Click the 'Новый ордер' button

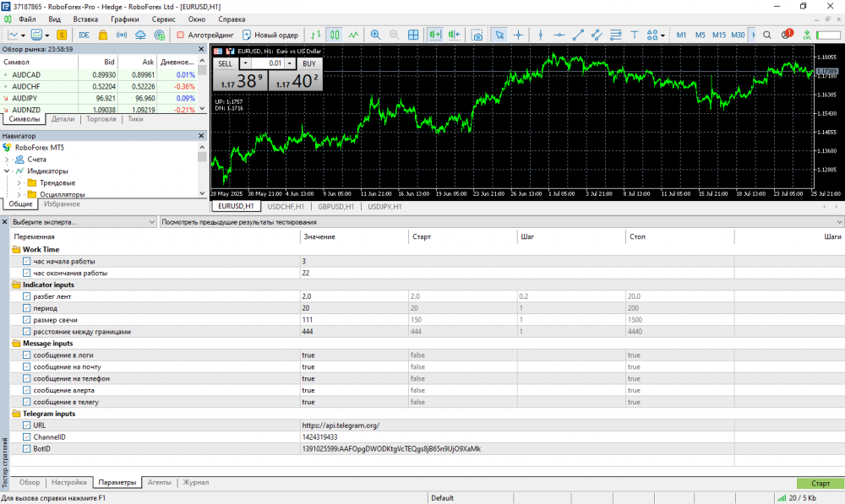[x=270, y=35]
